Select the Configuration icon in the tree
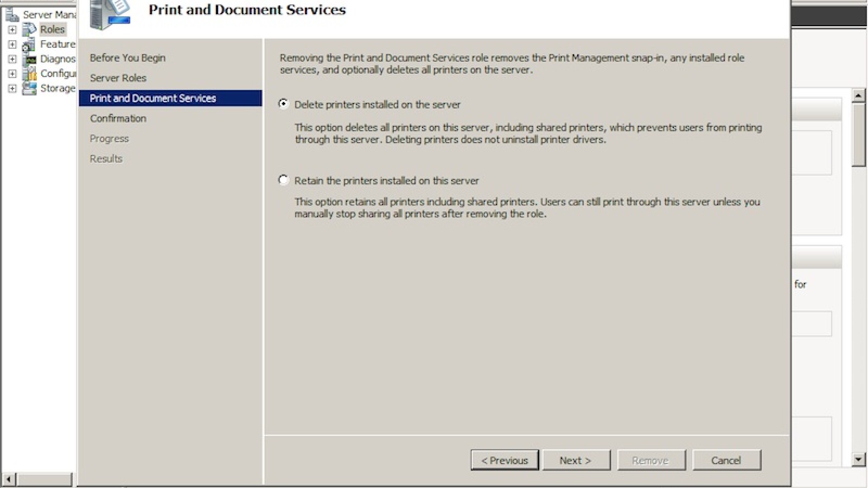 30,73
